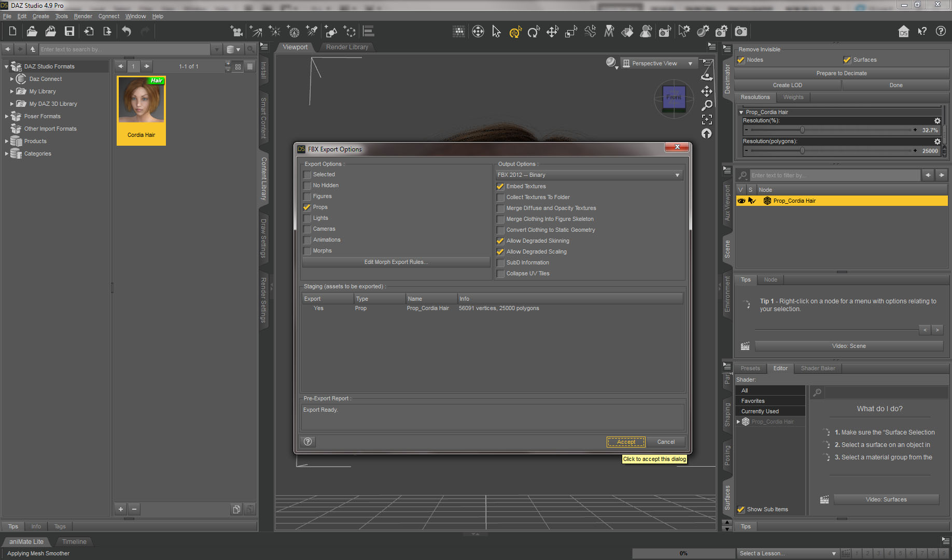Click the Video: Scene button
952x560 pixels.
pyautogui.click(x=849, y=346)
